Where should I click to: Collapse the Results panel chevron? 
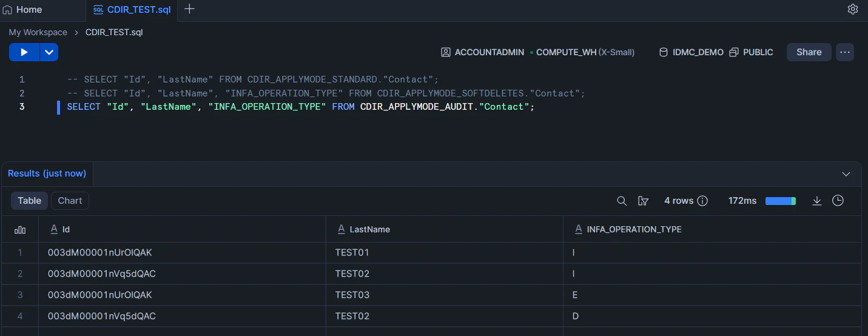(x=846, y=174)
